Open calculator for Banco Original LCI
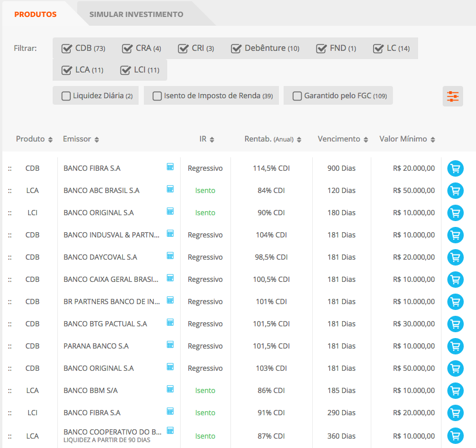 [x=170, y=211]
